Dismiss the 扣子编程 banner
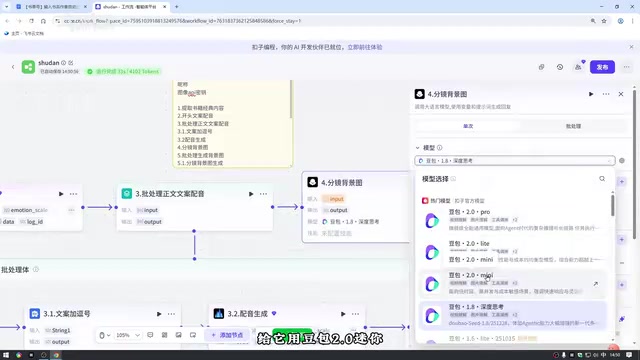 [631, 47]
